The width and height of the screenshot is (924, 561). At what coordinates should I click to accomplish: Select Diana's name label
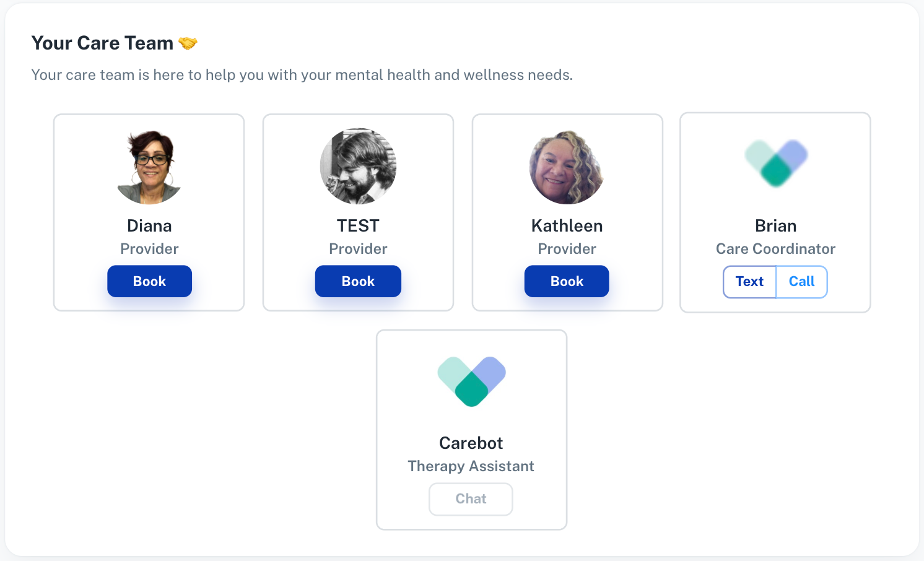[x=149, y=226]
